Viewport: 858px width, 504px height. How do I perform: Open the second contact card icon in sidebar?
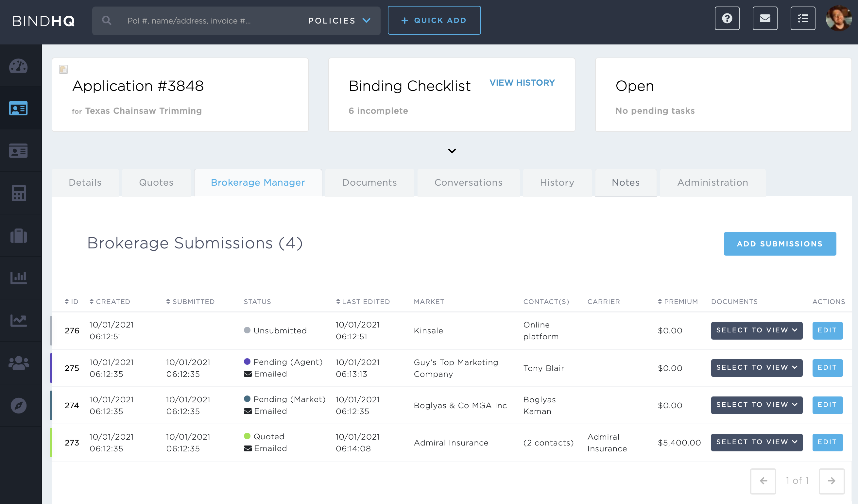pyautogui.click(x=18, y=151)
